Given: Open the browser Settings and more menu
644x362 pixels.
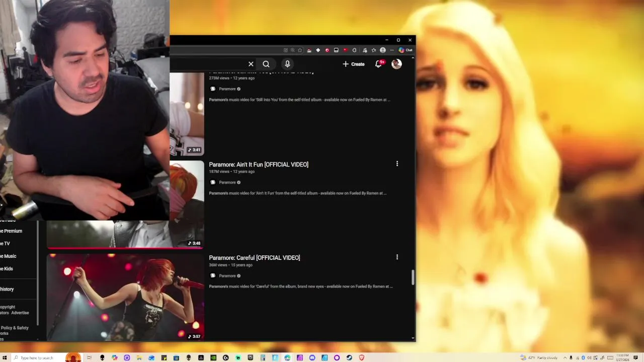Looking at the screenshot, I should pos(392,50).
